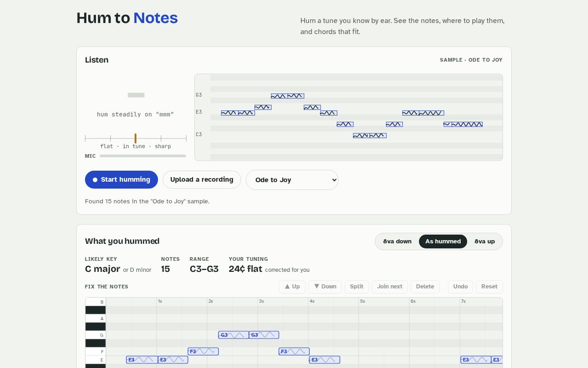
Task: Click the F piano key
Action: coord(96,351)
